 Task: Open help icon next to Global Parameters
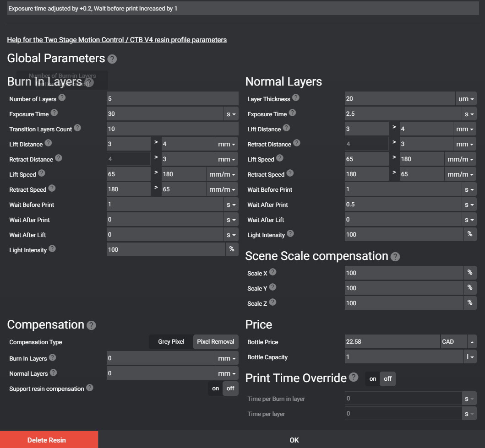click(112, 59)
